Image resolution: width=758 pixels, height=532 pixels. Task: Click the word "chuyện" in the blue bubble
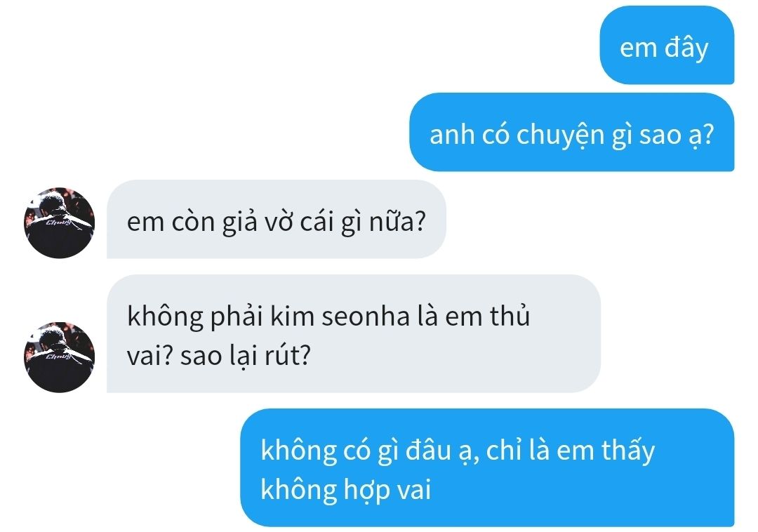[560, 135]
